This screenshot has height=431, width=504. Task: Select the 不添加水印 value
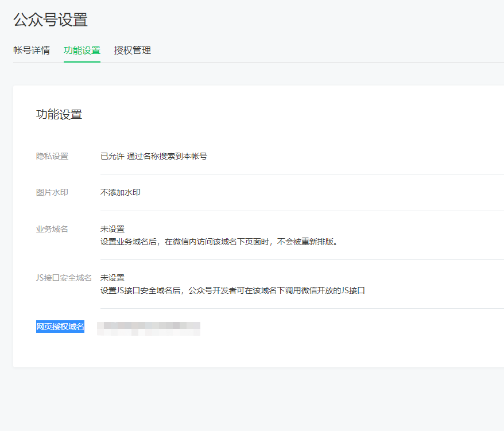coord(120,192)
